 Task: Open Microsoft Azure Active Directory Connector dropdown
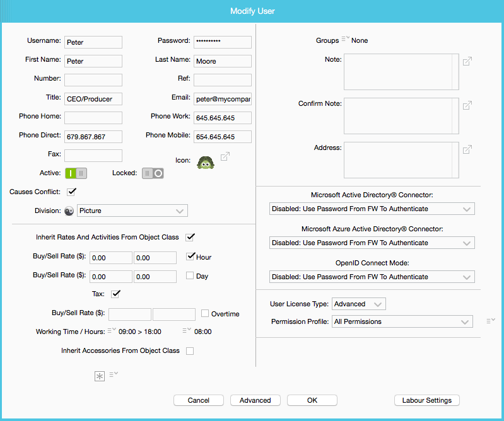(x=372, y=243)
